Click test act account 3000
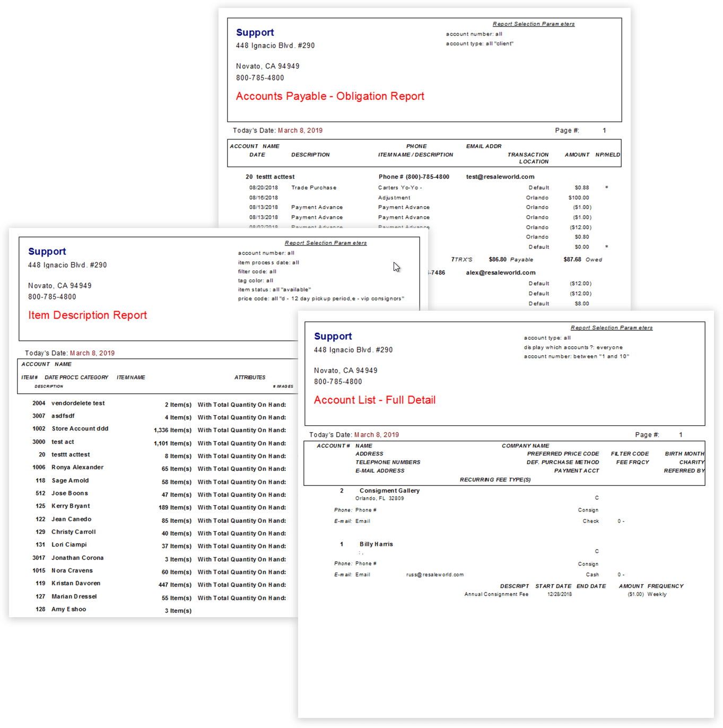 click(x=53, y=442)
